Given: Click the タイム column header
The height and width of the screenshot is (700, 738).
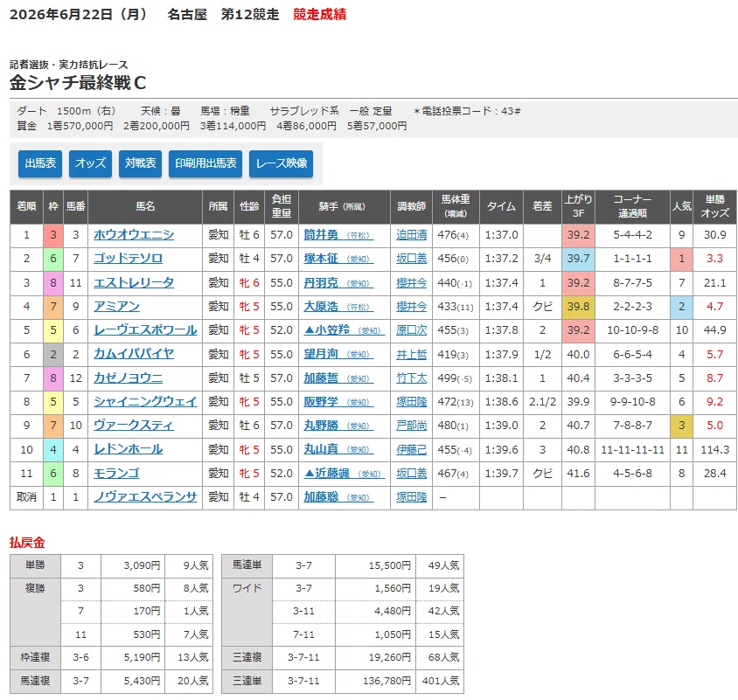Looking at the screenshot, I should click(x=501, y=206).
